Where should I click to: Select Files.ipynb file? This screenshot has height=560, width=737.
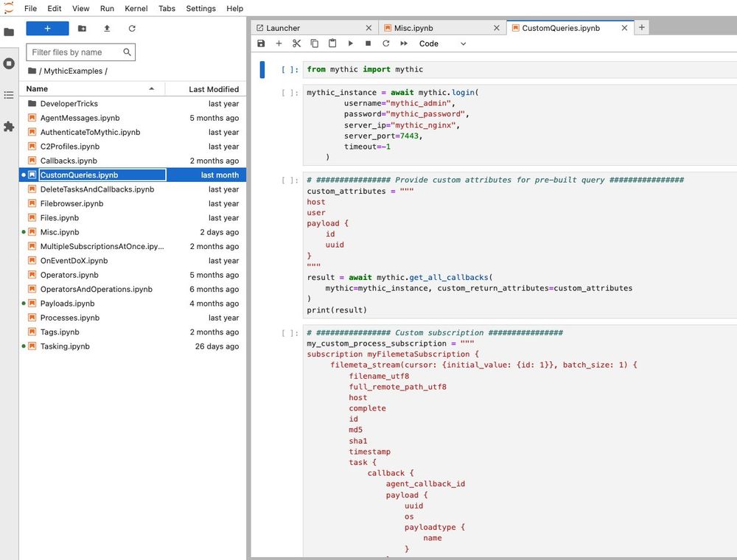[133, 218]
